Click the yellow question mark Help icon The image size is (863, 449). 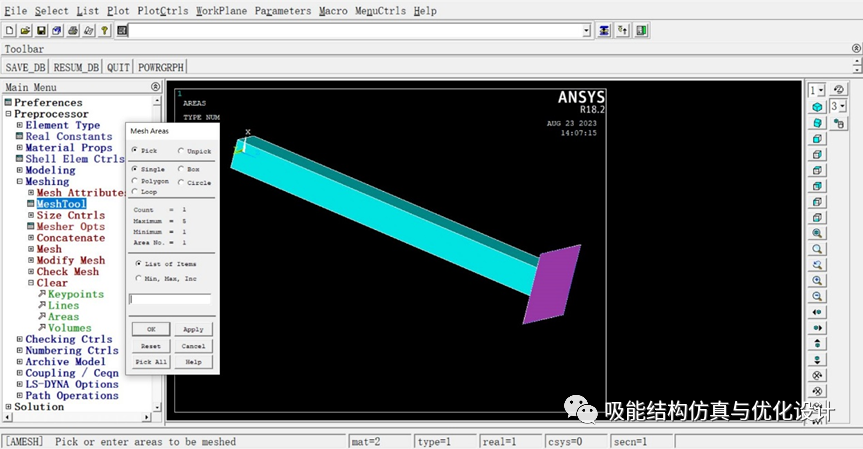pos(105,31)
